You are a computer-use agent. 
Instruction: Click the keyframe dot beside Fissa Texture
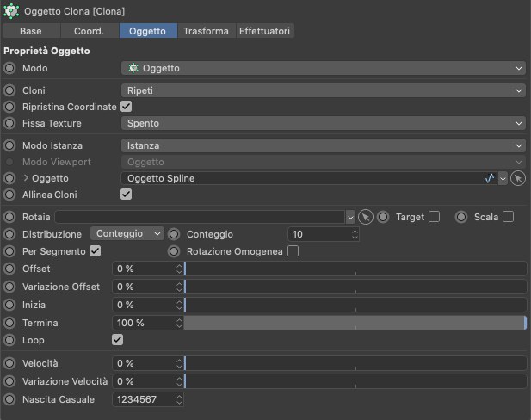click(9, 123)
